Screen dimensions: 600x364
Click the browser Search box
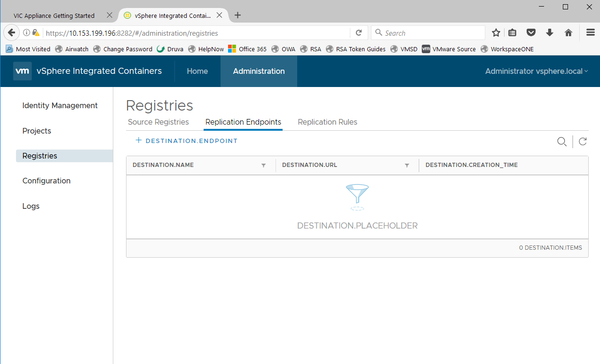click(x=428, y=33)
